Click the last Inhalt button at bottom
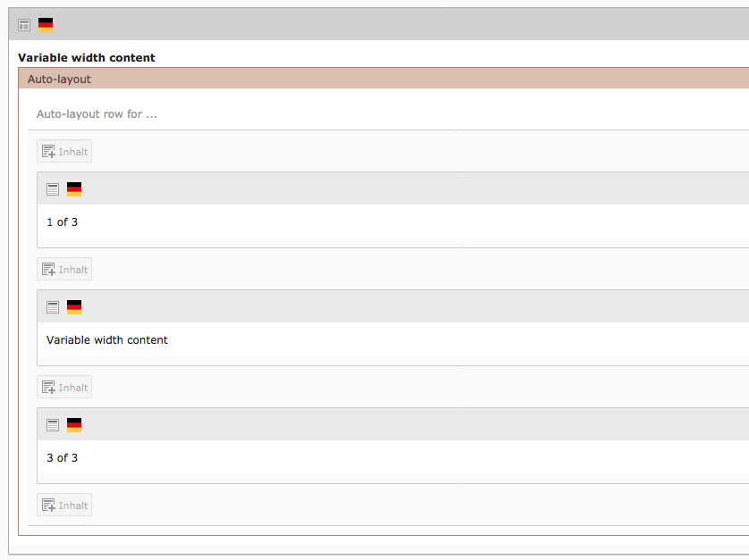Image resolution: width=749 pixels, height=560 pixels. pyautogui.click(x=64, y=506)
